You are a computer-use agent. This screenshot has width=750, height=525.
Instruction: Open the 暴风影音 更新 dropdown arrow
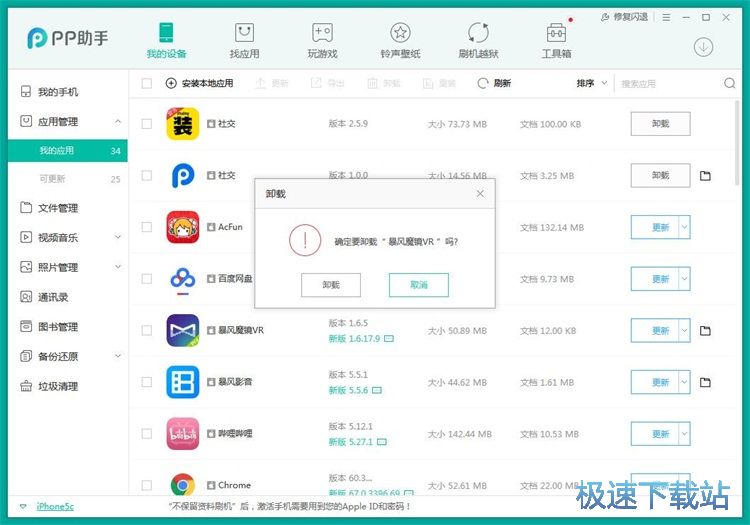coord(684,382)
